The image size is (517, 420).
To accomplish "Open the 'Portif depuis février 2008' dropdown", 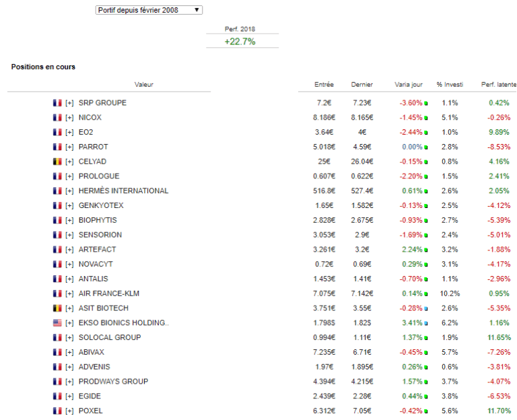I will click(148, 10).
